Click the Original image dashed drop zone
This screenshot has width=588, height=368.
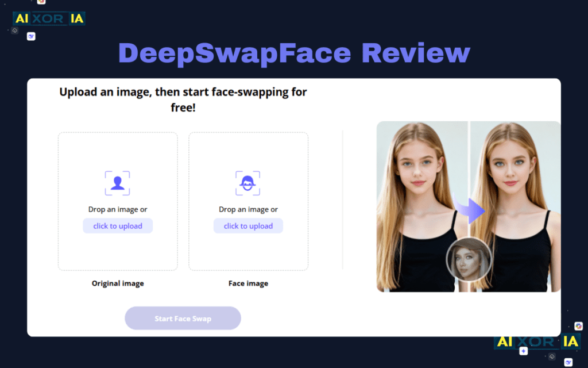coord(118,155)
